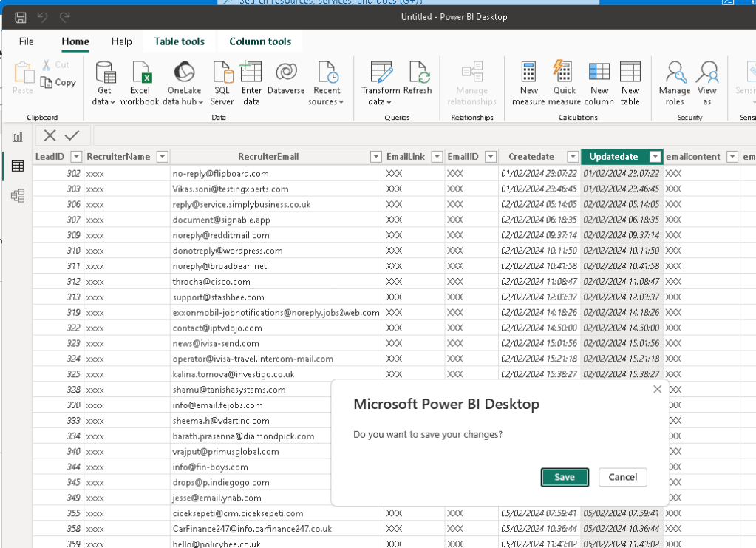Switch to Report view in sidebar
756x548 pixels.
click(x=18, y=137)
